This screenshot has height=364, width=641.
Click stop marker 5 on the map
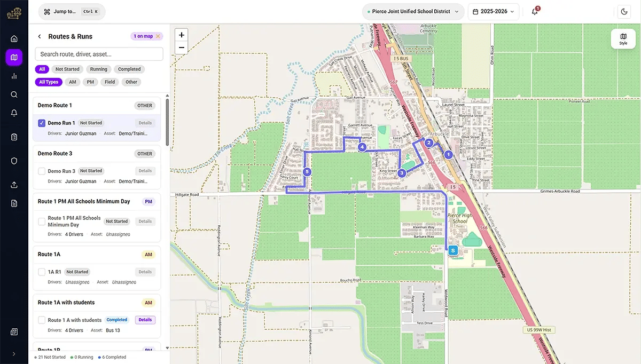tap(307, 172)
